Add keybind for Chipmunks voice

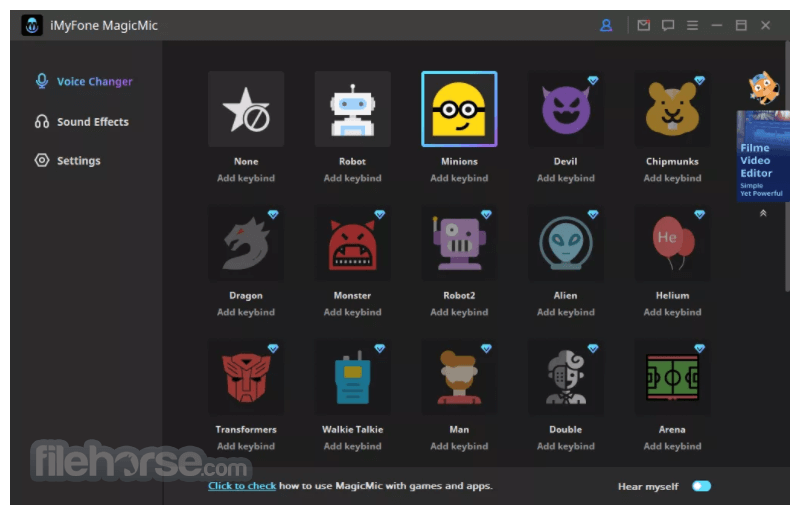(672, 178)
